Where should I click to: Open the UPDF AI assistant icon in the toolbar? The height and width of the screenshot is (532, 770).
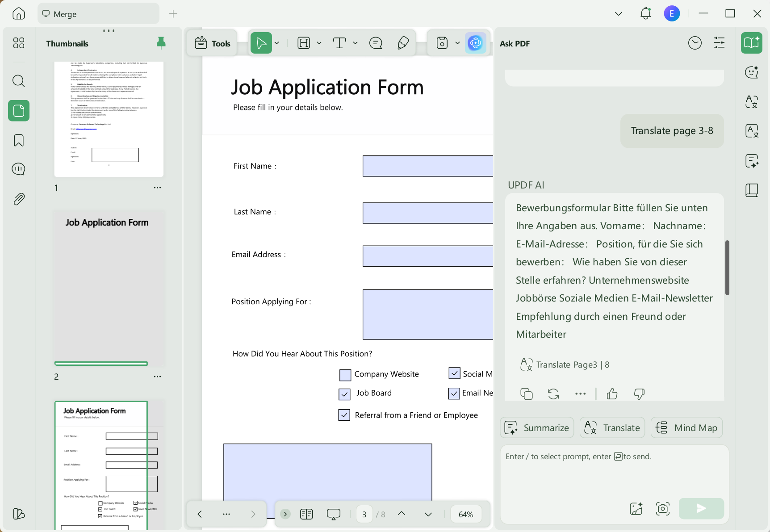475,43
